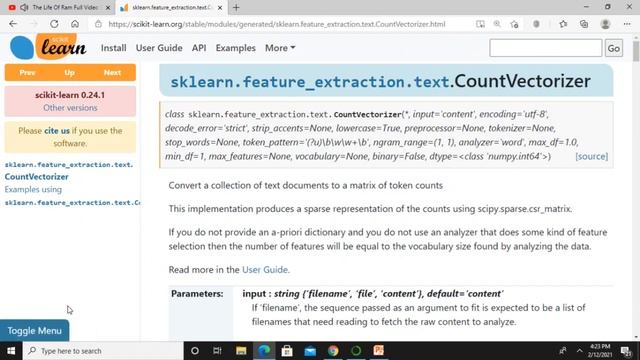Open the Install page
The image size is (640, 360).
[x=113, y=48]
